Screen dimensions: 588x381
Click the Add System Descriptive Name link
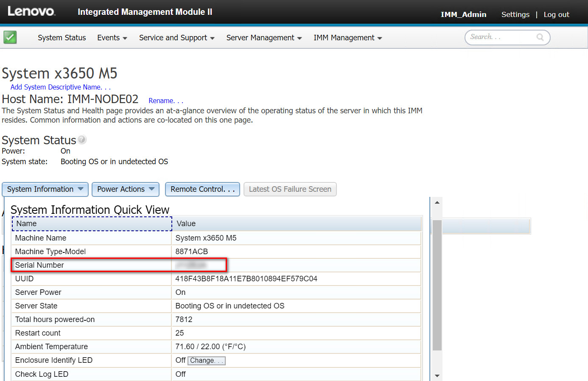coord(61,87)
